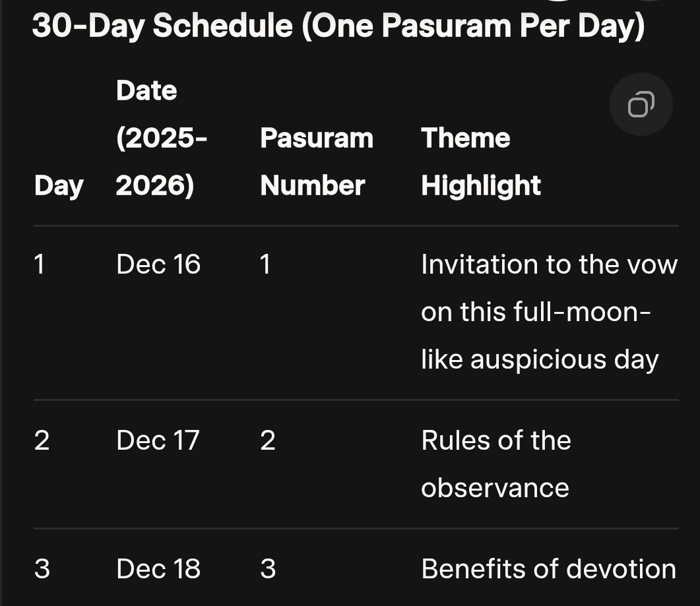Select the "Dec 18" date cell
Viewport: 700px width, 606px height.
coord(158,569)
